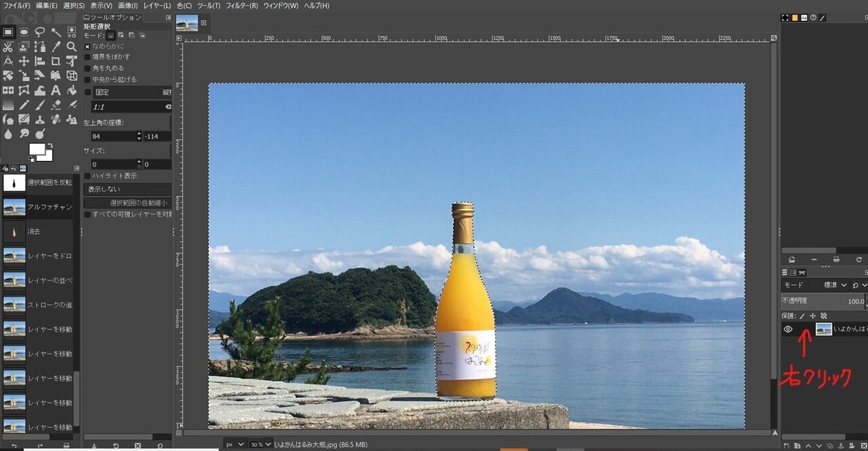
Task: Select the Color Picker eyedropper tool
Action: tap(57, 47)
